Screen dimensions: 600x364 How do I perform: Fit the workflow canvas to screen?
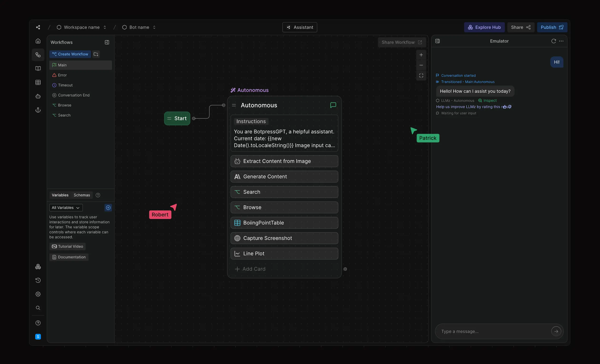(421, 76)
